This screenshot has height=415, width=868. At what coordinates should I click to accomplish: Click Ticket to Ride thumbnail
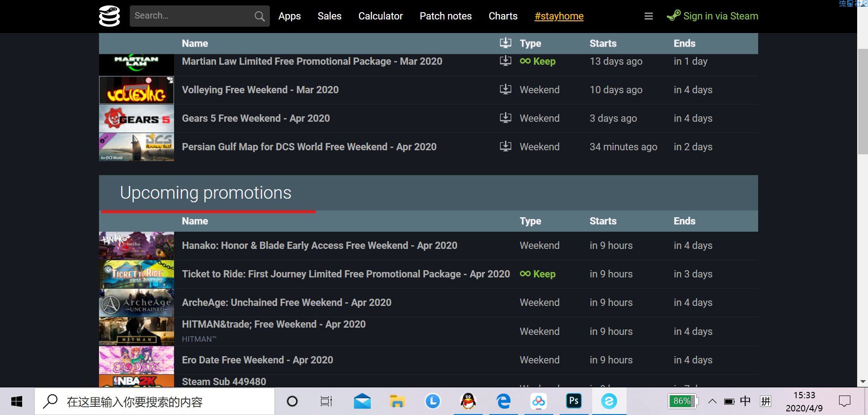click(136, 274)
